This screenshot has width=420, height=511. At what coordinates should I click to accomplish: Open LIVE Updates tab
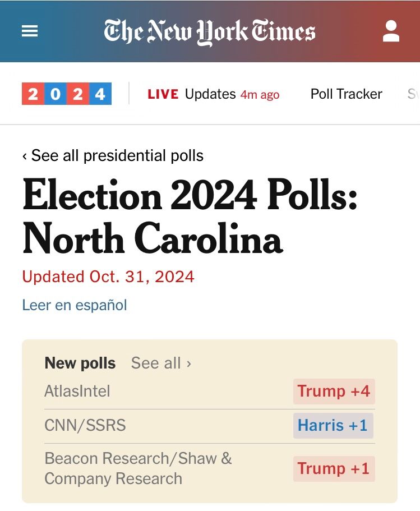click(214, 94)
